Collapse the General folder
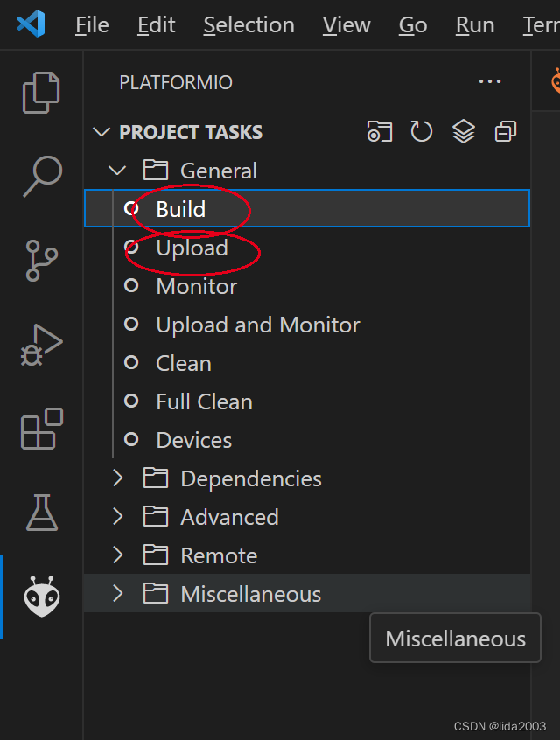The width and height of the screenshot is (560, 740). pos(118,171)
